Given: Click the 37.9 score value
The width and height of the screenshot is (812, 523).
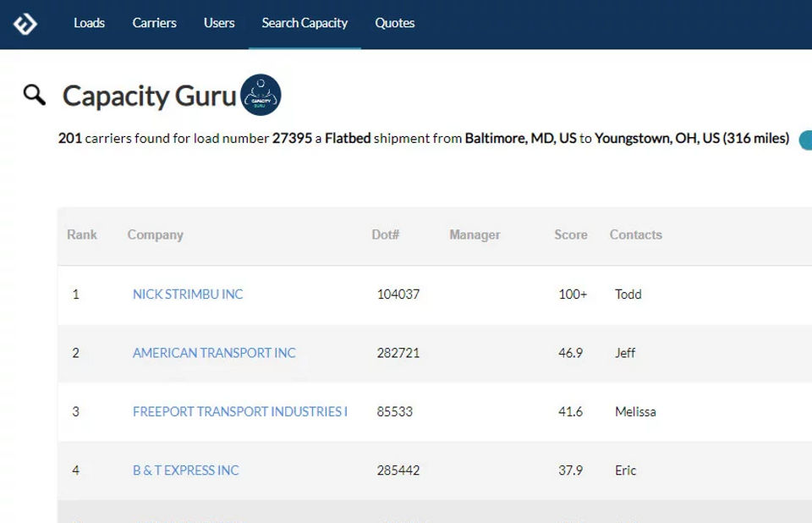Looking at the screenshot, I should pyautogui.click(x=570, y=471).
